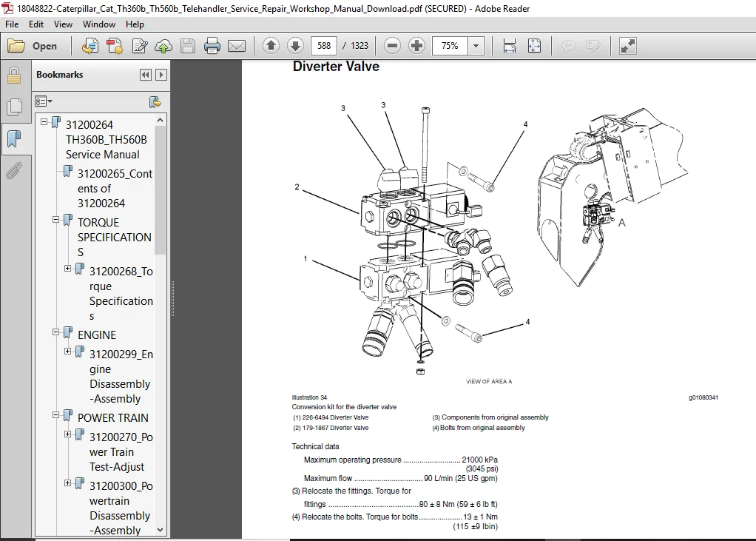Zoom in with the plus button
Screen dimensions: 756x541
416,46
